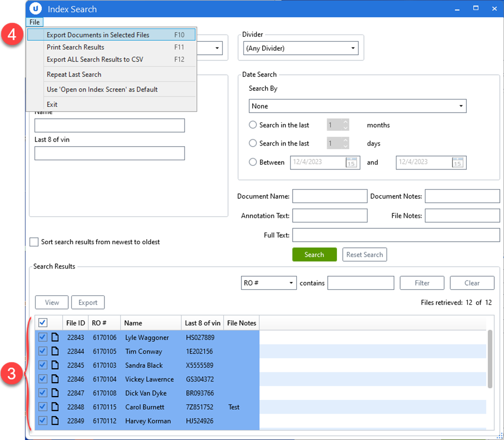Sort by the File ID column header
The image size is (504, 440).
75,323
